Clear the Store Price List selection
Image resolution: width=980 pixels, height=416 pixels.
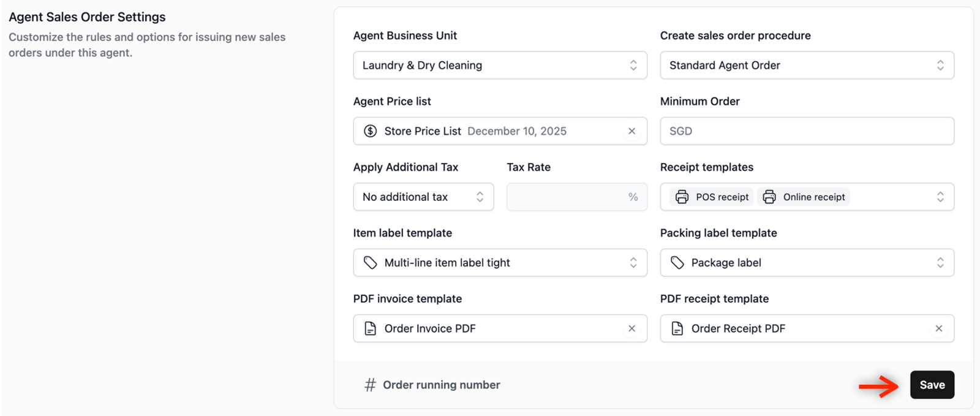pyautogui.click(x=631, y=131)
